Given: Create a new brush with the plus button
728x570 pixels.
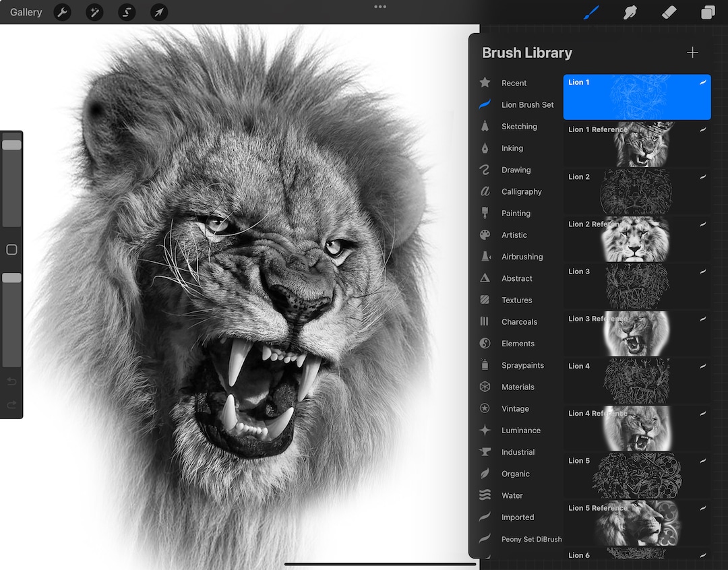Looking at the screenshot, I should (692, 52).
